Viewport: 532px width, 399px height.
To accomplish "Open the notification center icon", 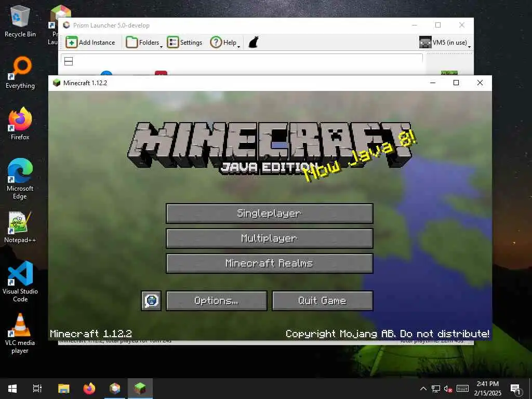I will [x=515, y=389].
